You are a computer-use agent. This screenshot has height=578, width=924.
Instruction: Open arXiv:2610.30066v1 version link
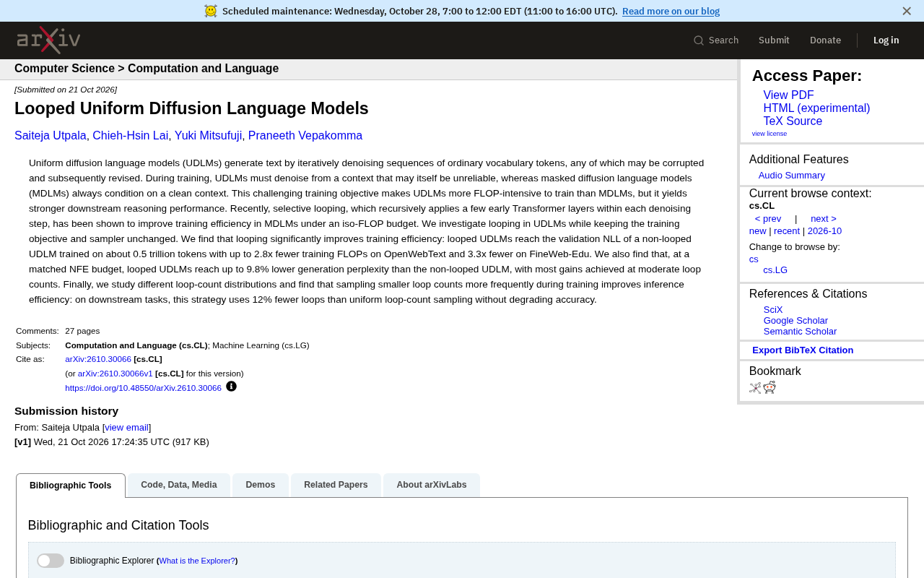115,374
